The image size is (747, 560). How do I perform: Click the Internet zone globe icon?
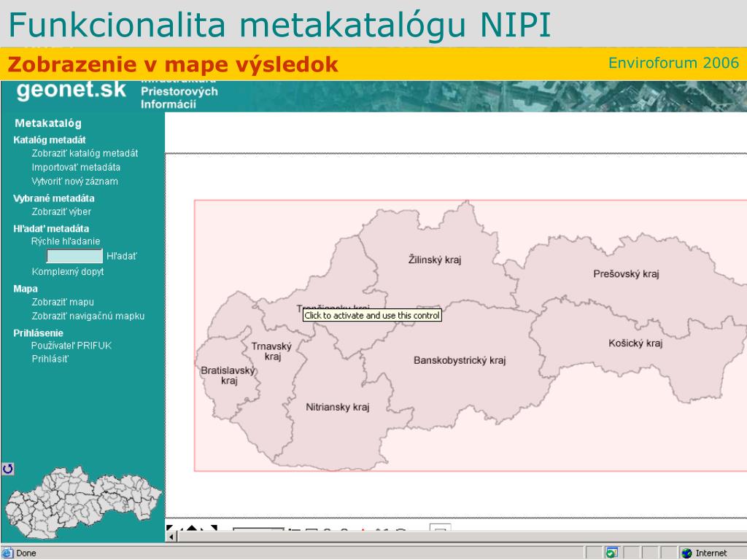click(686, 553)
